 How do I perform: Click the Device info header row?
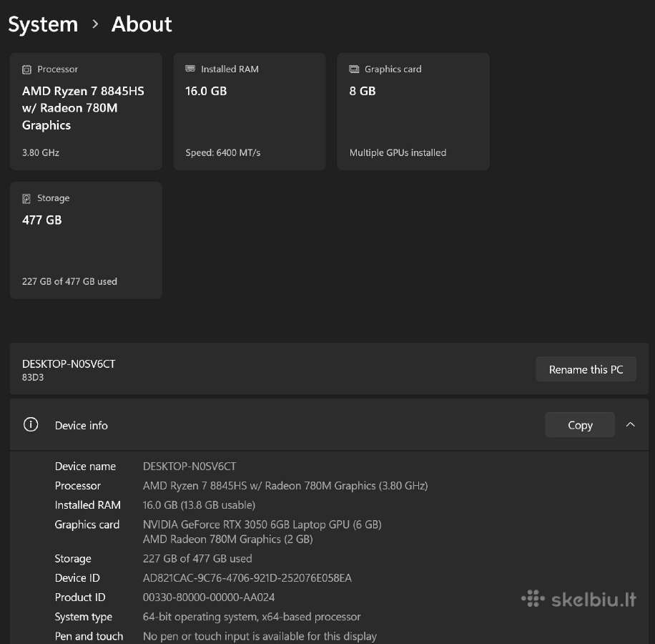pos(329,425)
